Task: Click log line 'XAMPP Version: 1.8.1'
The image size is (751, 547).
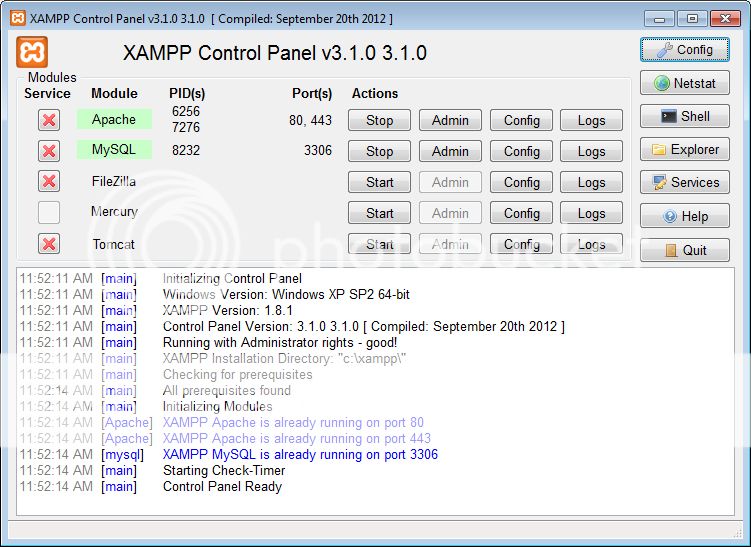Action: (228, 310)
